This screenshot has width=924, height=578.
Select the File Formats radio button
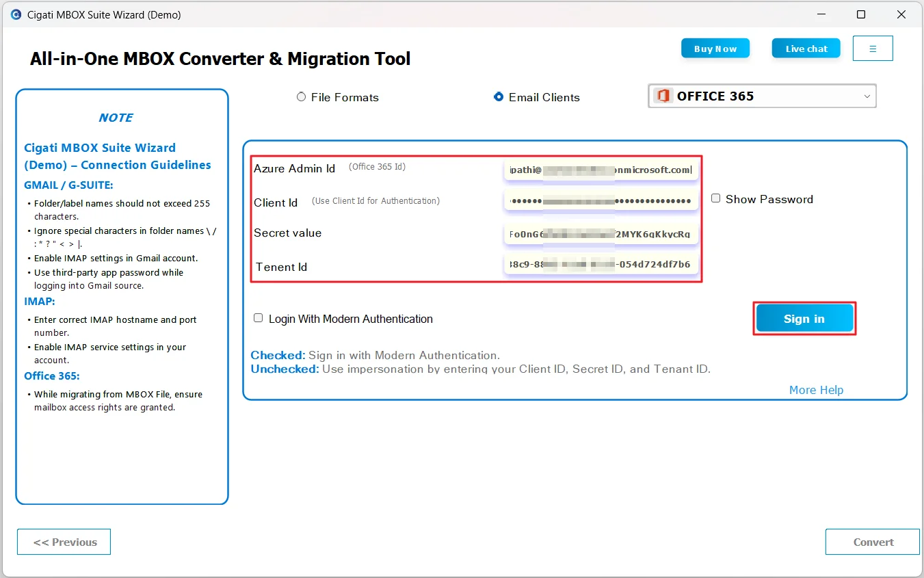point(301,97)
